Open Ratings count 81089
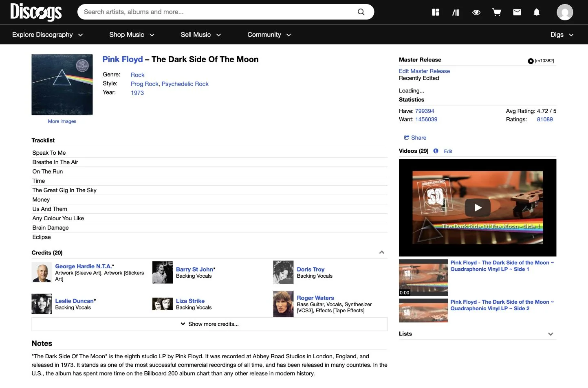Screen dimensions: 588x388 [545, 119]
